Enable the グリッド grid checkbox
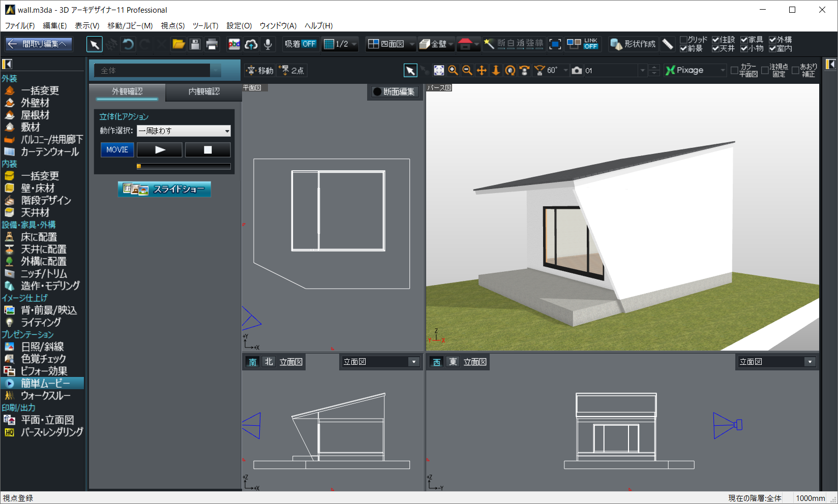 [x=684, y=40]
